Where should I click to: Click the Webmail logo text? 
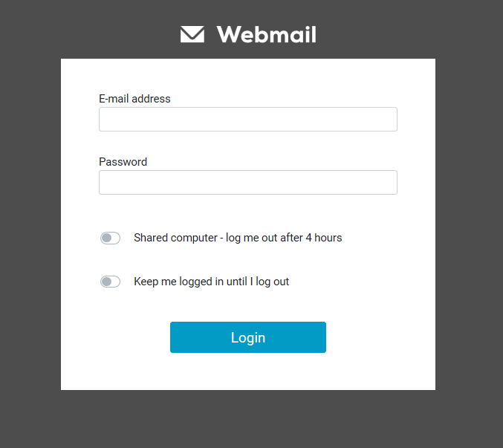267,34
